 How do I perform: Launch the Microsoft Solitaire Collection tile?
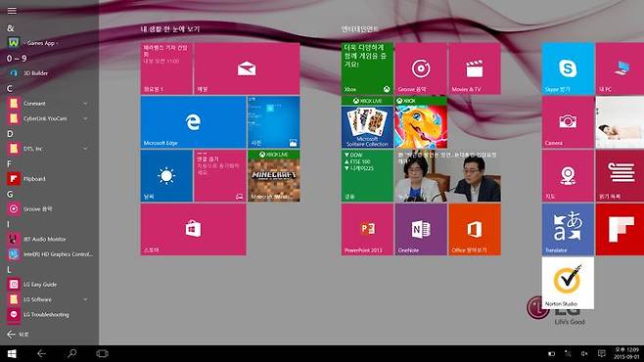pos(367,122)
